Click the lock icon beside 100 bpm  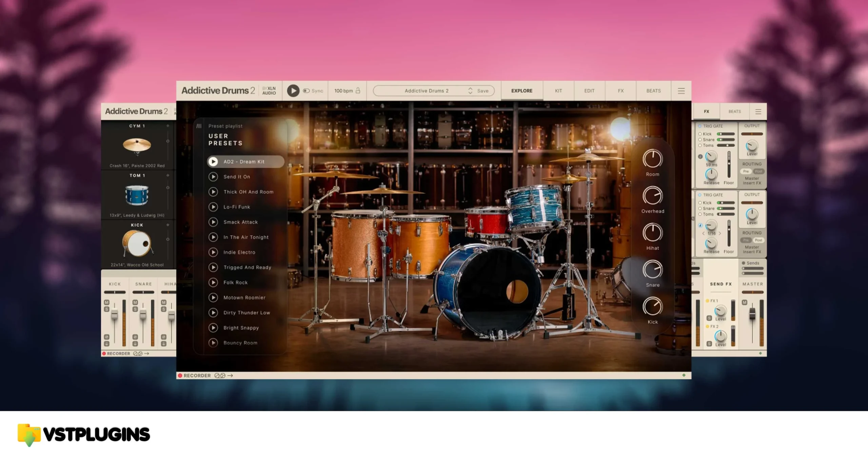point(358,91)
